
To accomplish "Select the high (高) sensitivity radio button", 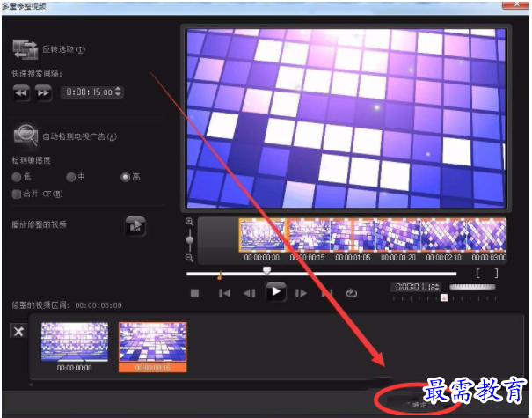I will pos(126,177).
